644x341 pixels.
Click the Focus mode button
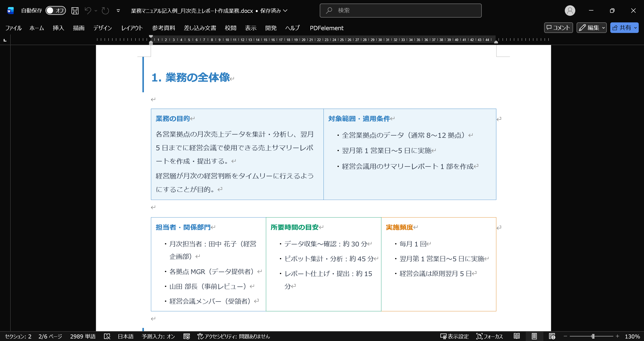click(x=490, y=336)
